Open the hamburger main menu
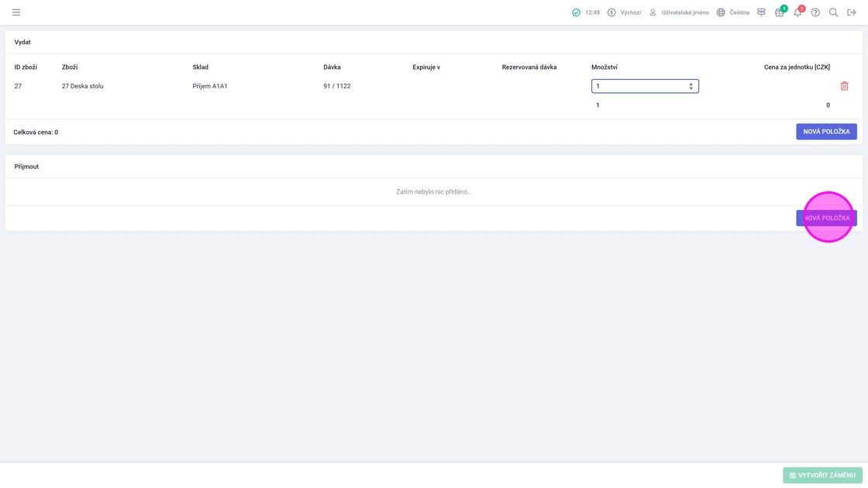Screen dimensions: 868x488 (16, 12)
